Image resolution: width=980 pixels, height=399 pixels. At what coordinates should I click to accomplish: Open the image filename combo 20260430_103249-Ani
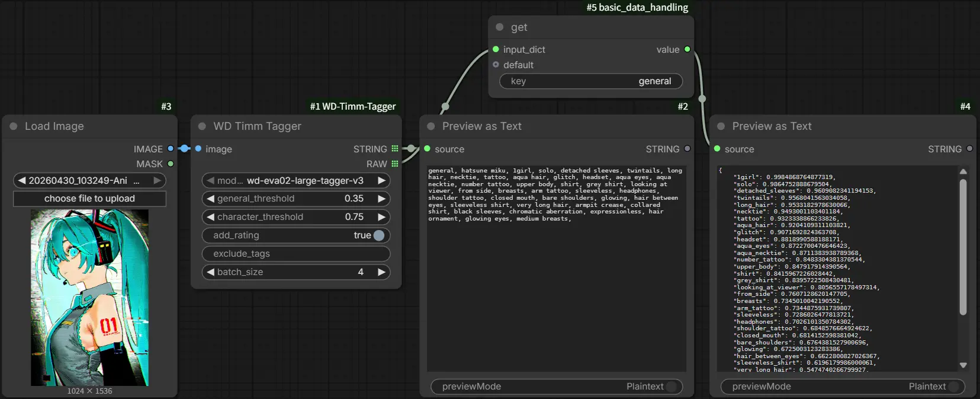tap(89, 180)
